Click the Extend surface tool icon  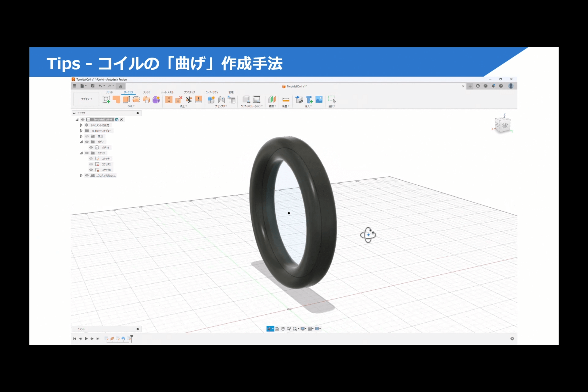point(199,100)
